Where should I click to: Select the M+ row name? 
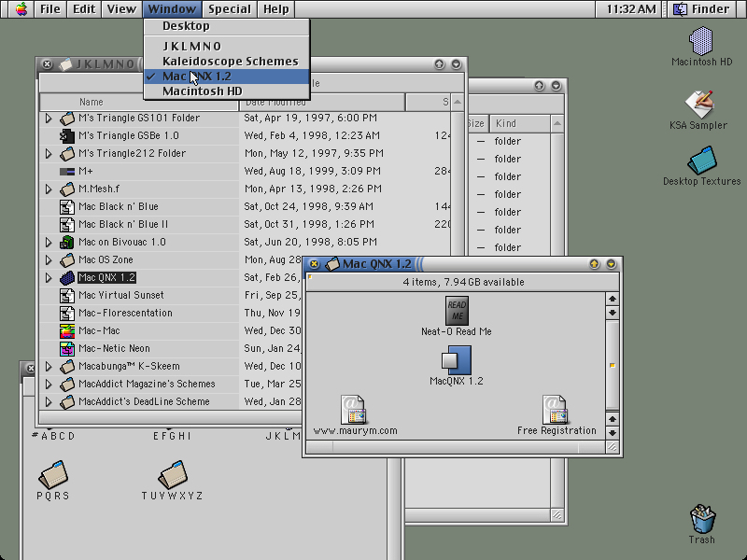point(86,171)
